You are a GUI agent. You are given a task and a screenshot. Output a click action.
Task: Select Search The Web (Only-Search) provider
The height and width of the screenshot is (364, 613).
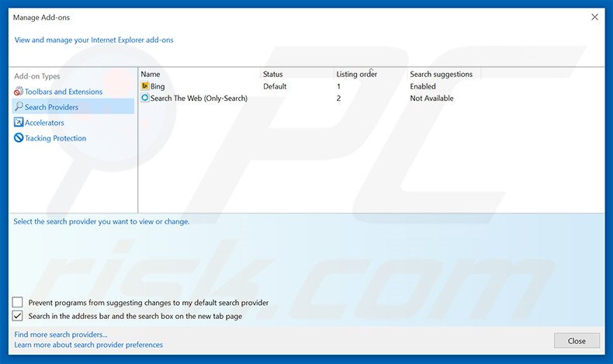click(x=199, y=98)
